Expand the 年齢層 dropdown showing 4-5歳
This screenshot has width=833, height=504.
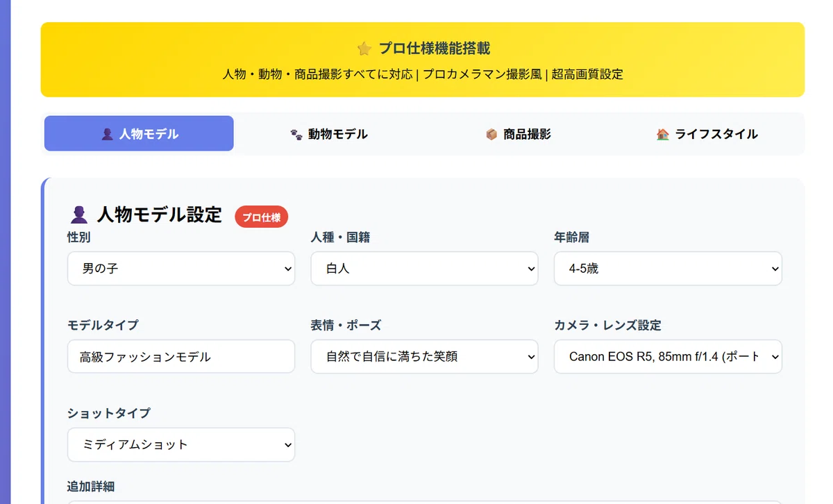click(668, 268)
